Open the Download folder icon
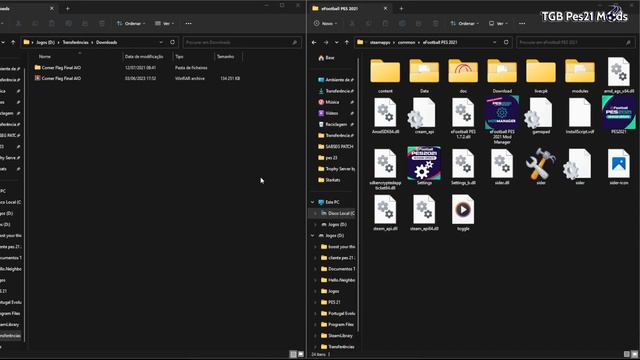 [502, 72]
